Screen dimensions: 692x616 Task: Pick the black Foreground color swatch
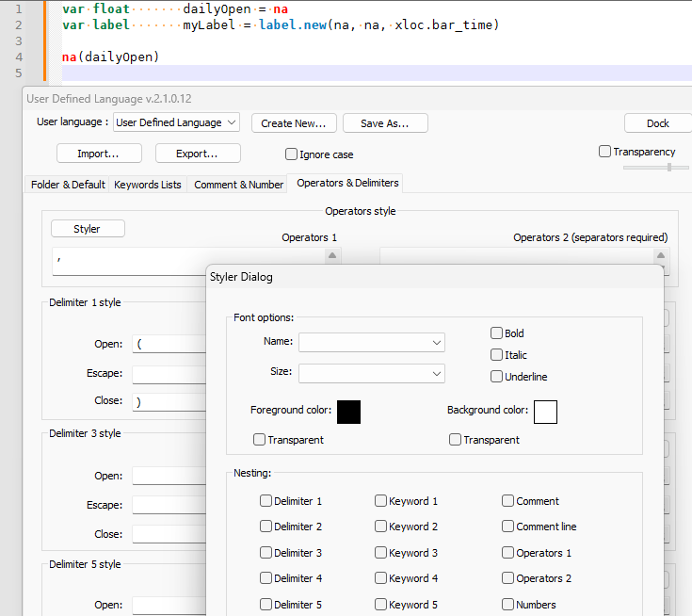pos(348,412)
